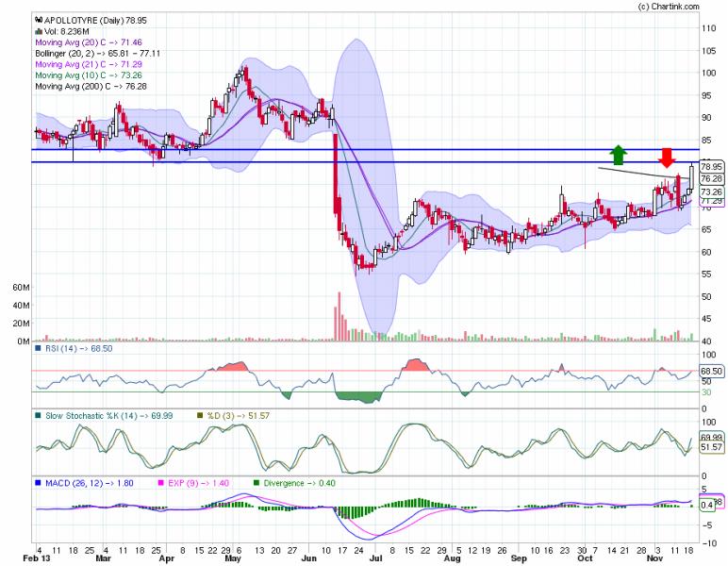Click the 0.4 MACD axis tag
The height and width of the screenshot is (566, 728).
coord(707,506)
